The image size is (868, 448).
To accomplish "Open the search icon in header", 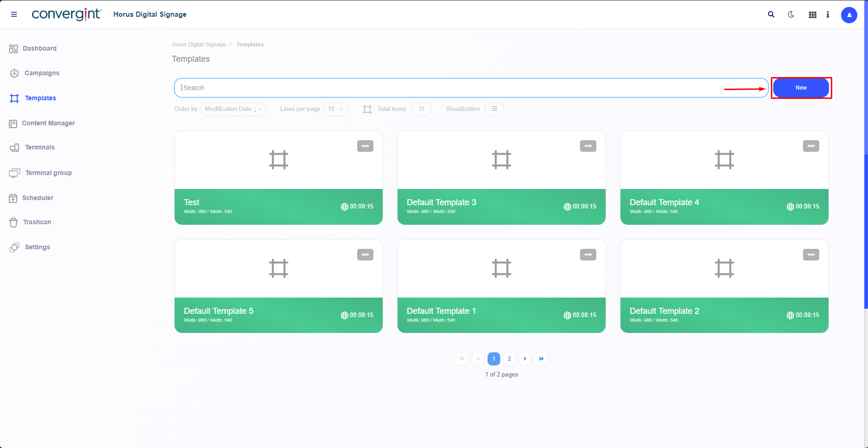I will click(x=771, y=14).
